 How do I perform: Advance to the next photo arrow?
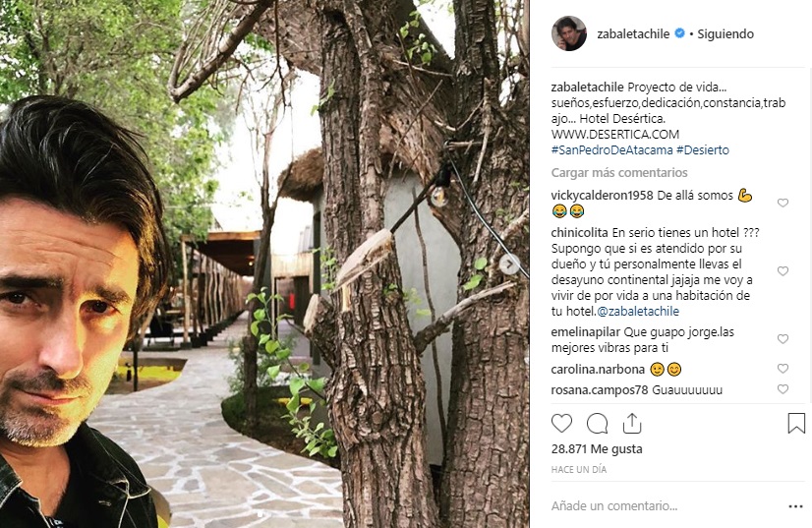(x=509, y=264)
